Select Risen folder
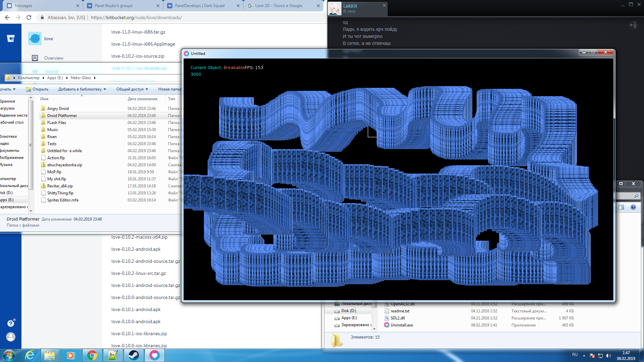 point(52,137)
